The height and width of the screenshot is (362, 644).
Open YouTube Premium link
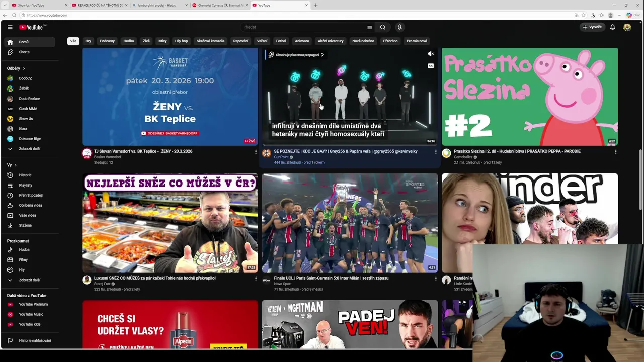tap(30, 304)
